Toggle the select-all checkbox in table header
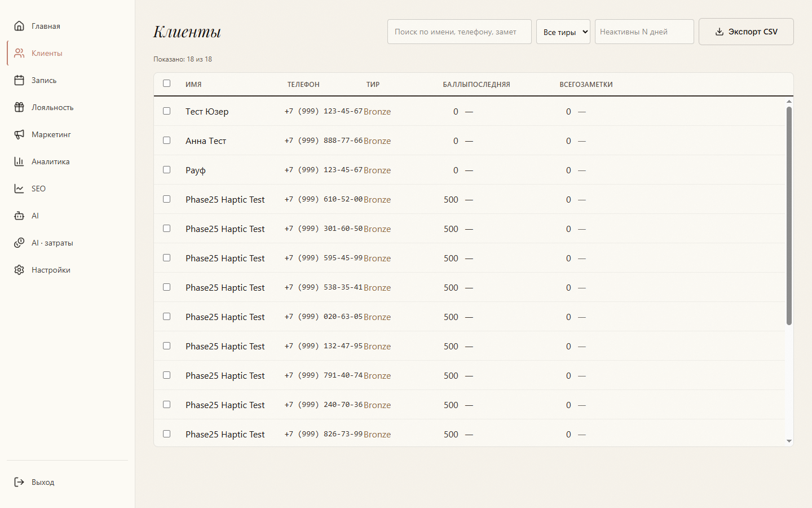The width and height of the screenshot is (812, 508). point(166,84)
